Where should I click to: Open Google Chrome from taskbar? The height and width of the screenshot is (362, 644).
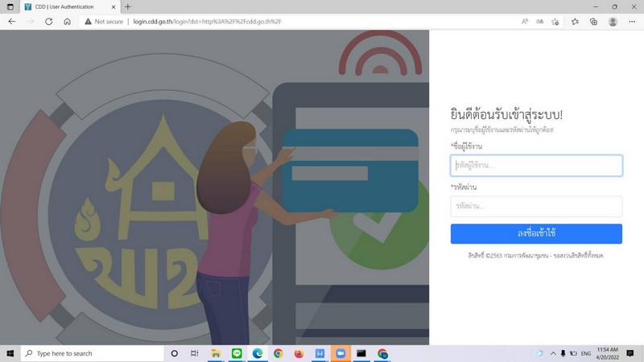click(278, 353)
